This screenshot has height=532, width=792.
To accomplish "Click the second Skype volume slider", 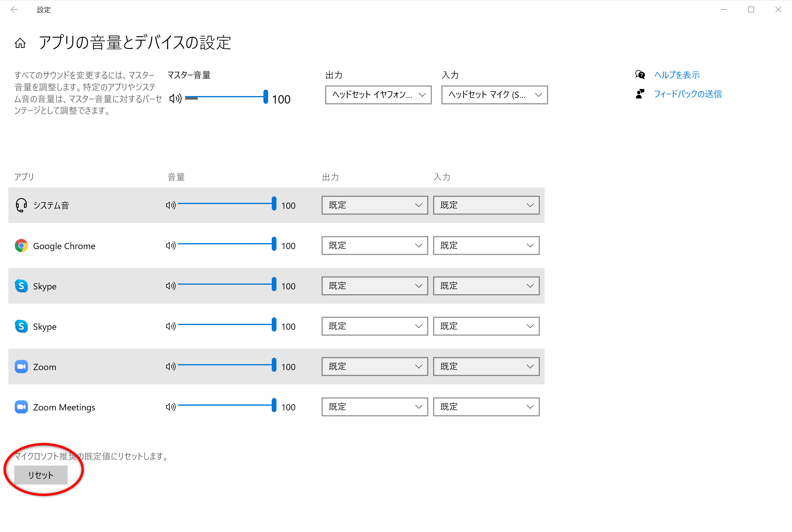I will click(x=227, y=325).
